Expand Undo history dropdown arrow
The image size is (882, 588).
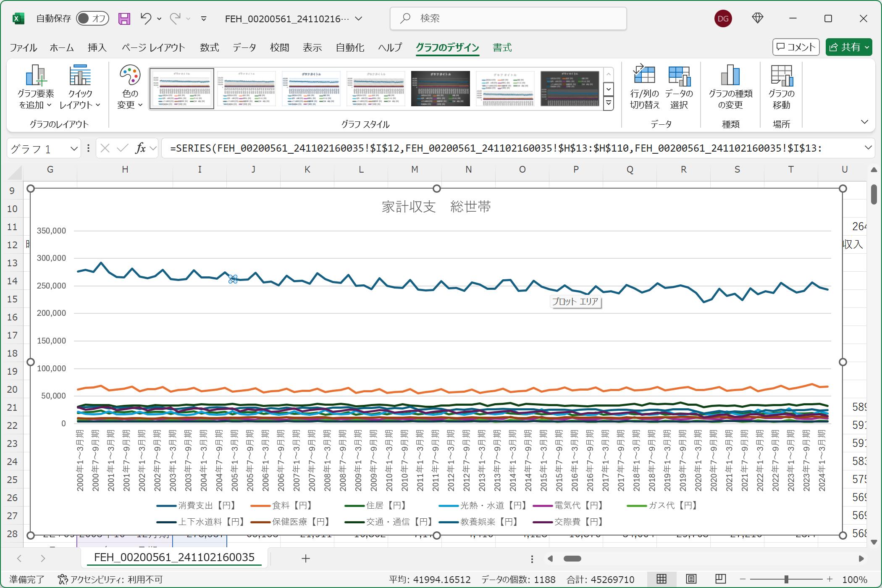coord(159,18)
